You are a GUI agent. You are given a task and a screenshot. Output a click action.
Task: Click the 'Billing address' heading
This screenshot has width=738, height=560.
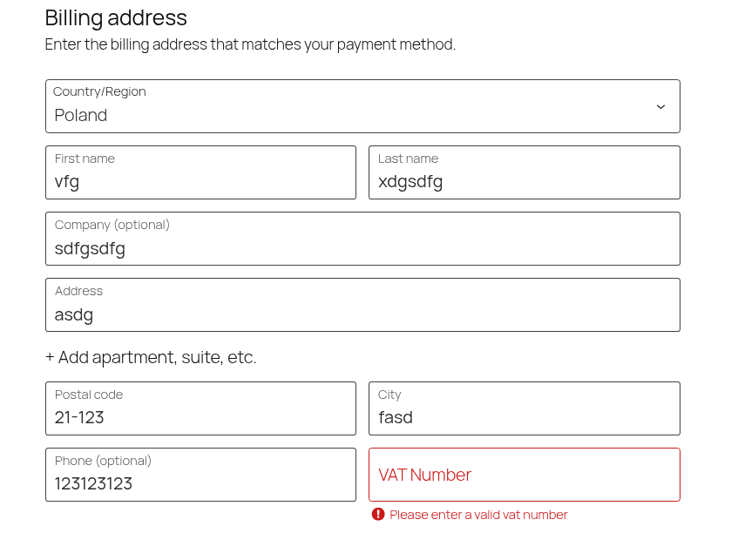point(116,17)
